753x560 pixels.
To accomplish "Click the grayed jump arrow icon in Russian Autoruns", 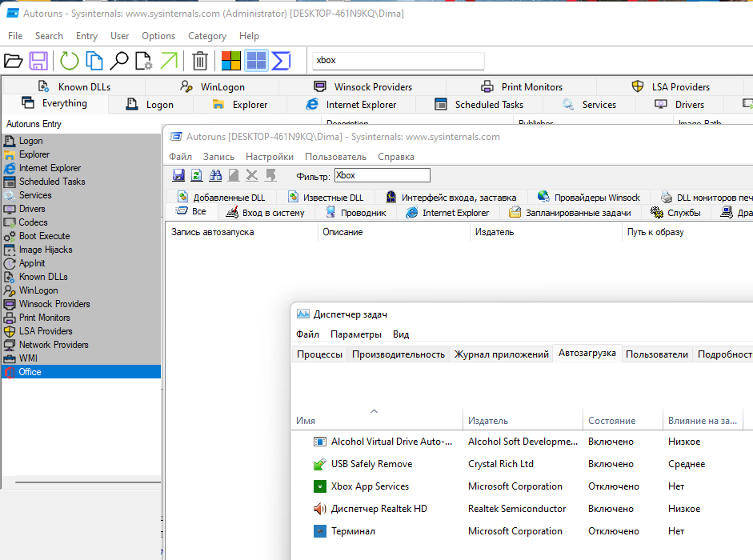I will tap(270, 175).
